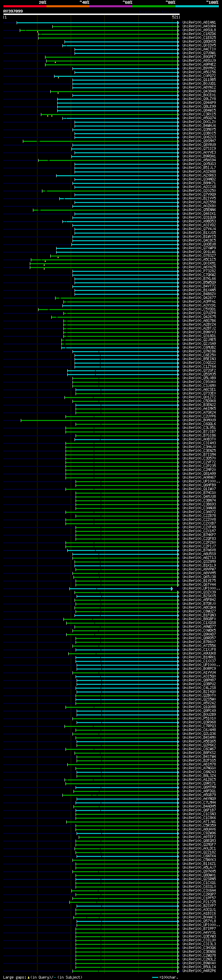Screen dimensions: 222x980
Task: Click the UniRef100_B0JUD1 entry
Action: (199, 84)
